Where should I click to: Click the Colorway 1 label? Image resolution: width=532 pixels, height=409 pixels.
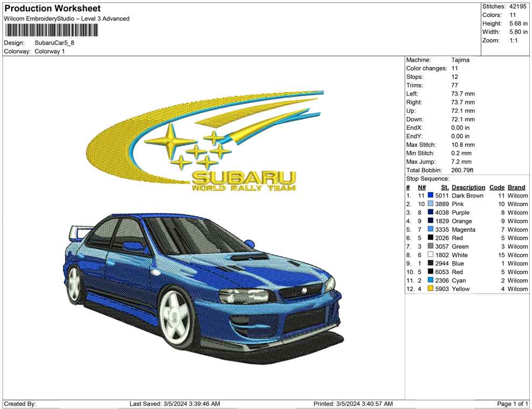pos(52,52)
